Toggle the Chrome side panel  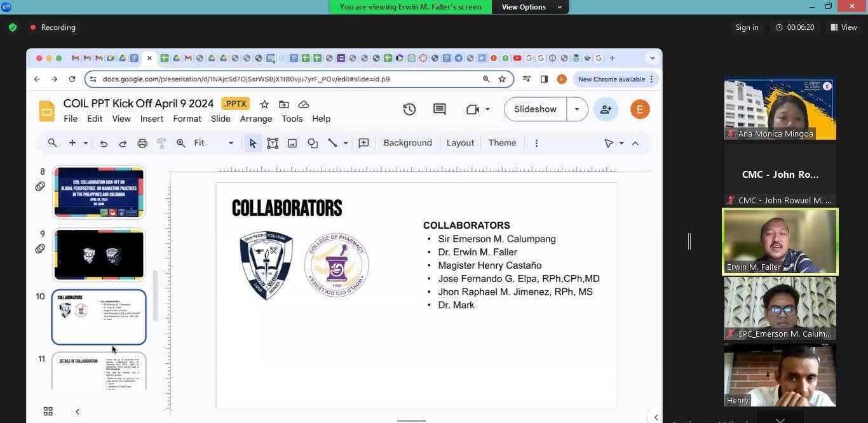coord(544,79)
